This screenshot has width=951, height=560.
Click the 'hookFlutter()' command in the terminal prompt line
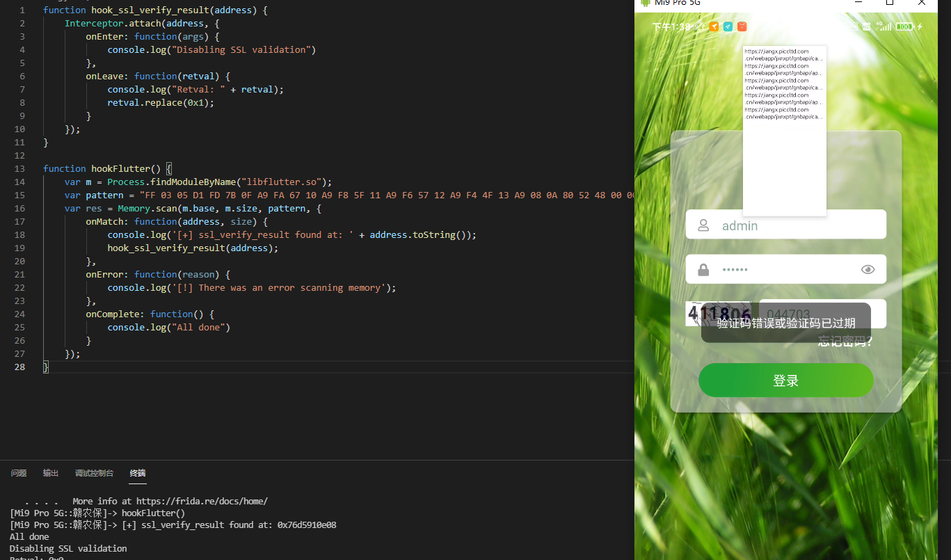point(153,513)
